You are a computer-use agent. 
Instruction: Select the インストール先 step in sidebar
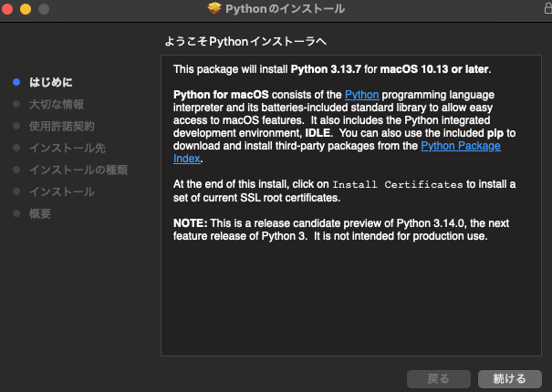coord(67,148)
